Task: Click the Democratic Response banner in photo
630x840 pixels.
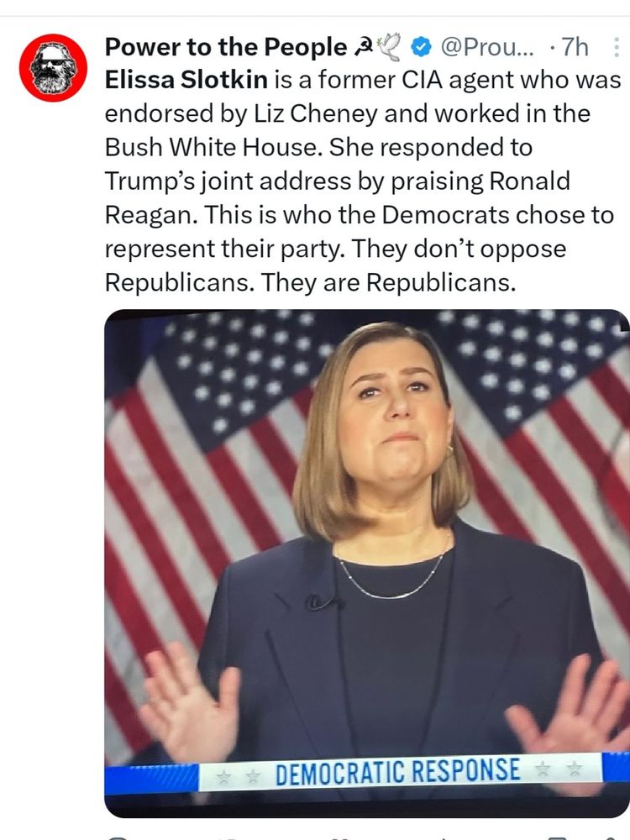Action: click(x=399, y=772)
